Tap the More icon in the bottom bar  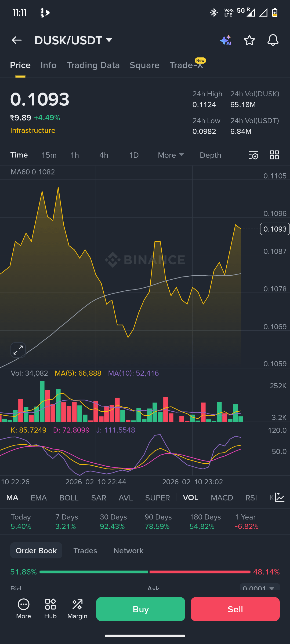[x=24, y=609]
